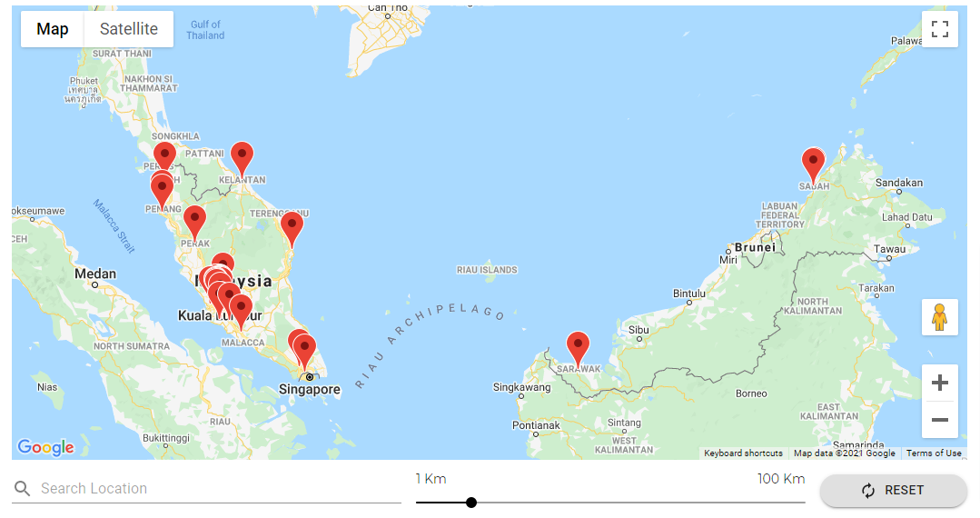Click the Perlis marker near Songkhla

[164, 157]
